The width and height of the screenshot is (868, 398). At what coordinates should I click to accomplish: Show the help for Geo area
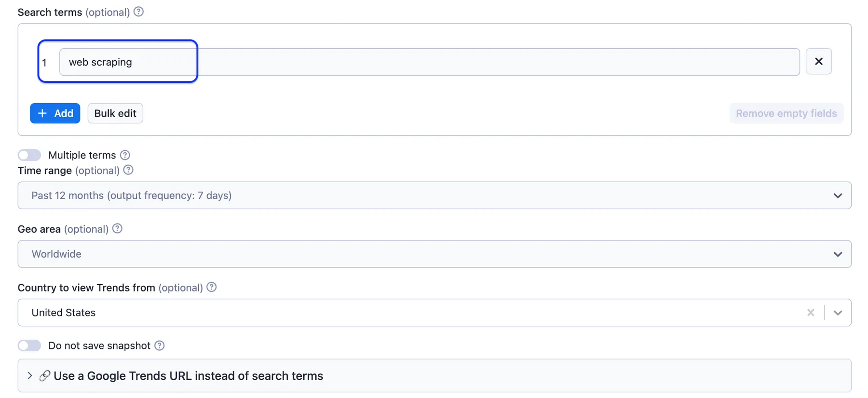(x=117, y=229)
